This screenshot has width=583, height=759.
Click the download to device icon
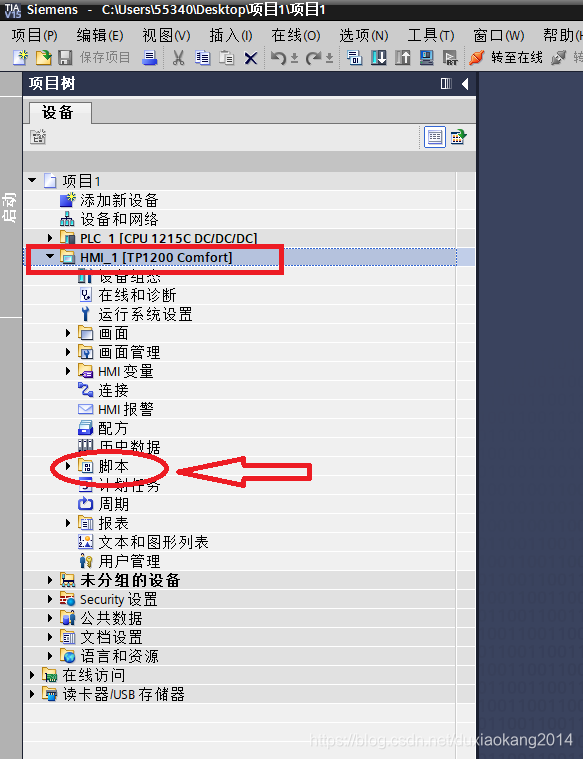point(379,58)
